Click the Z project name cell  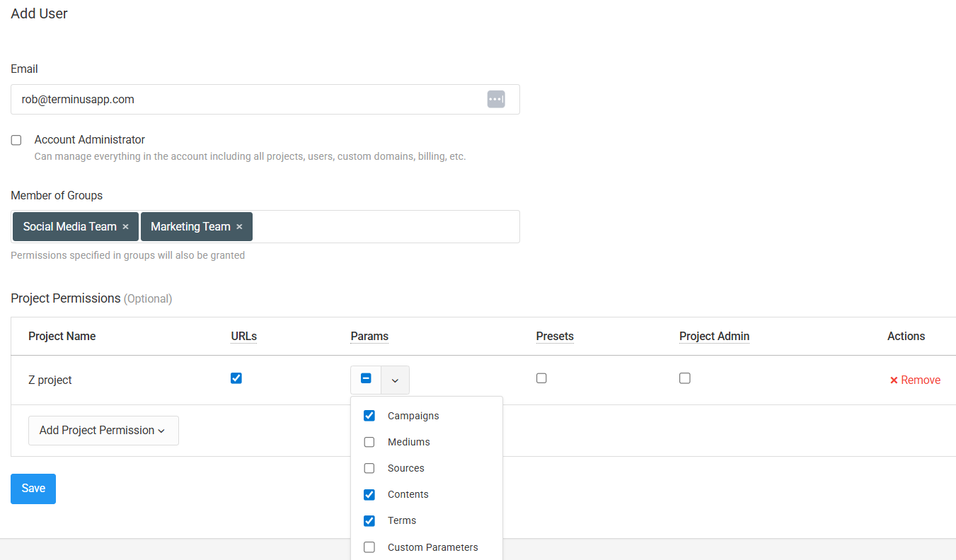point(50,380)
